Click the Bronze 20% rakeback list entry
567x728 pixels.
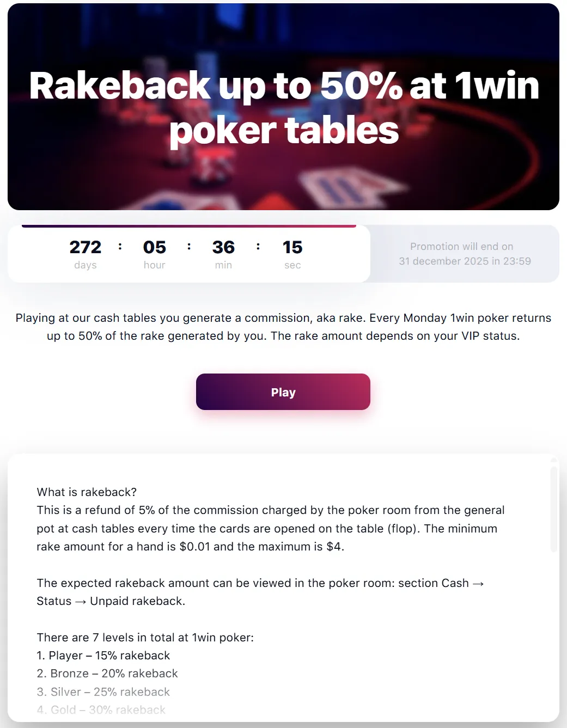tap(107, 674)
